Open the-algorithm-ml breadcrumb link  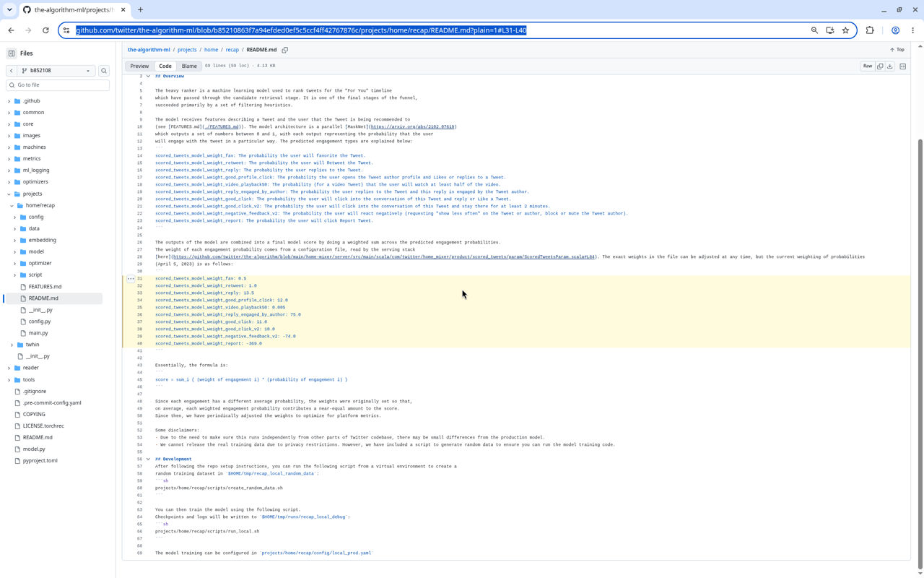[x=149, y=50]
